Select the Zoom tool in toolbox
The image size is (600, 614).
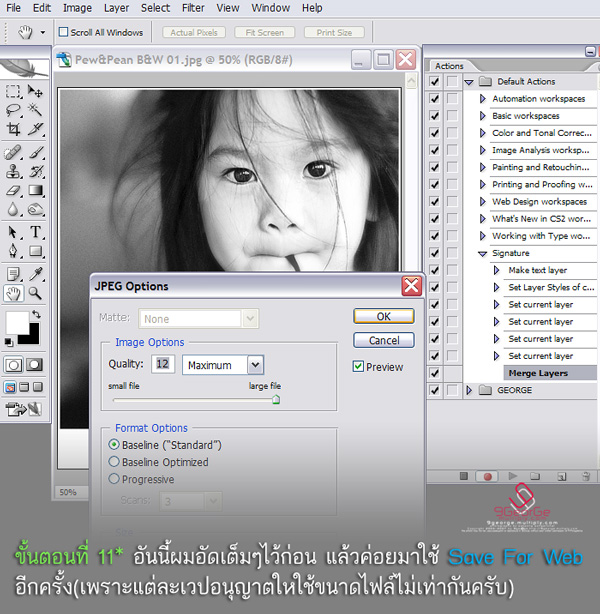35,293
